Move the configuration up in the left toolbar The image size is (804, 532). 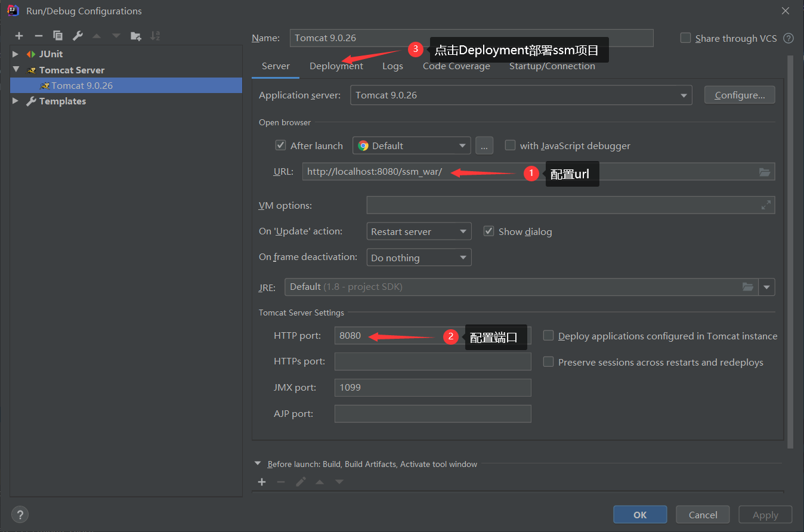[97, 36]
